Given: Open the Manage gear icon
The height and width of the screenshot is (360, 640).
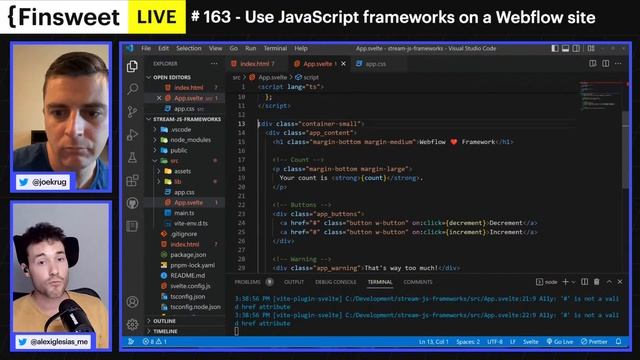Looking at the screenshot, I should click(132, 324).
